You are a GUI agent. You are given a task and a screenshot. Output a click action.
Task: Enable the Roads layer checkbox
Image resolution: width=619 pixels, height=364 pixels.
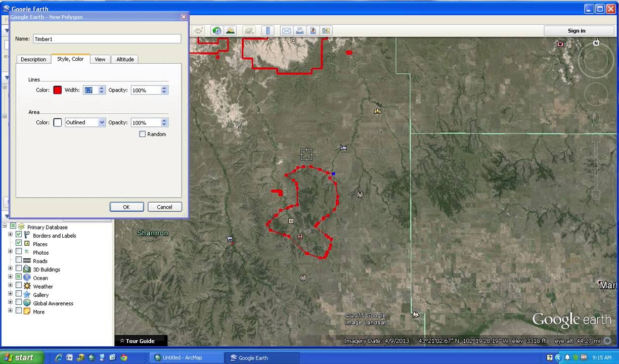coord(19,261)
